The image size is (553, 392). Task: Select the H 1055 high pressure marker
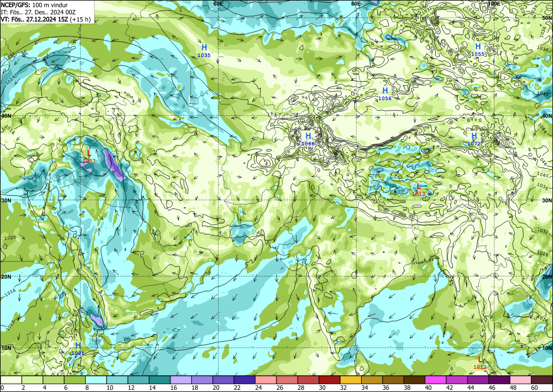tap(478, 49)
